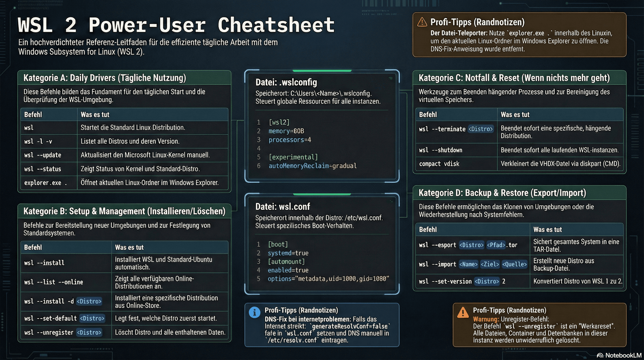Select the memory=8GB line in .wslconfig
Viewport: 644px width, 360px height.
[x=285, y=131]
